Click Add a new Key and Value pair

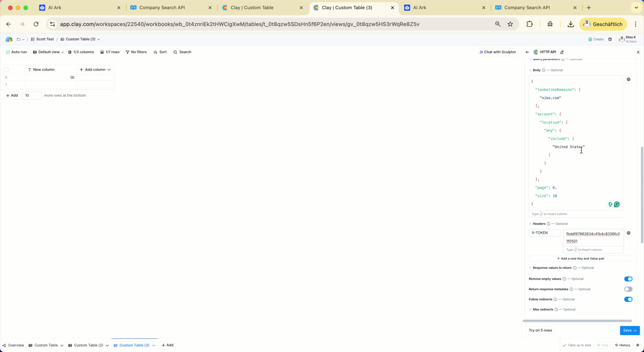tap(581, 258)
